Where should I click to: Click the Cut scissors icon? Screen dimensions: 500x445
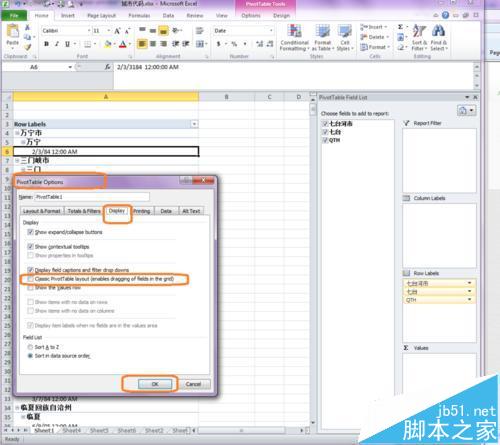[x=27, y=27]
